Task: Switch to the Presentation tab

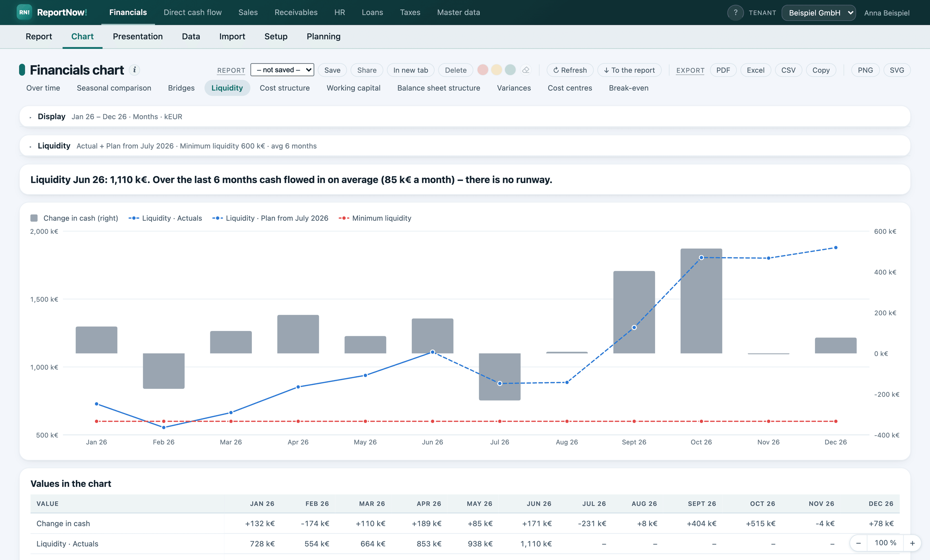Action: [x=138, y=37]
